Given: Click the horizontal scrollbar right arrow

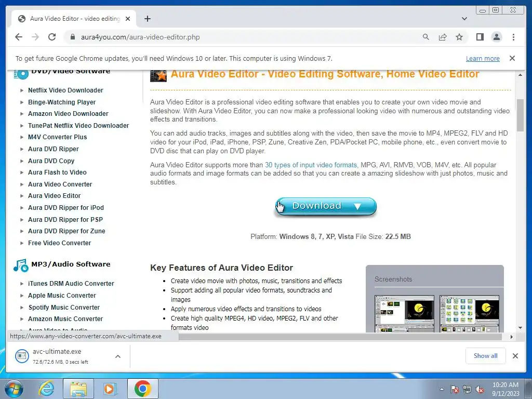Looking at the screenshot, I should point(512,337).
